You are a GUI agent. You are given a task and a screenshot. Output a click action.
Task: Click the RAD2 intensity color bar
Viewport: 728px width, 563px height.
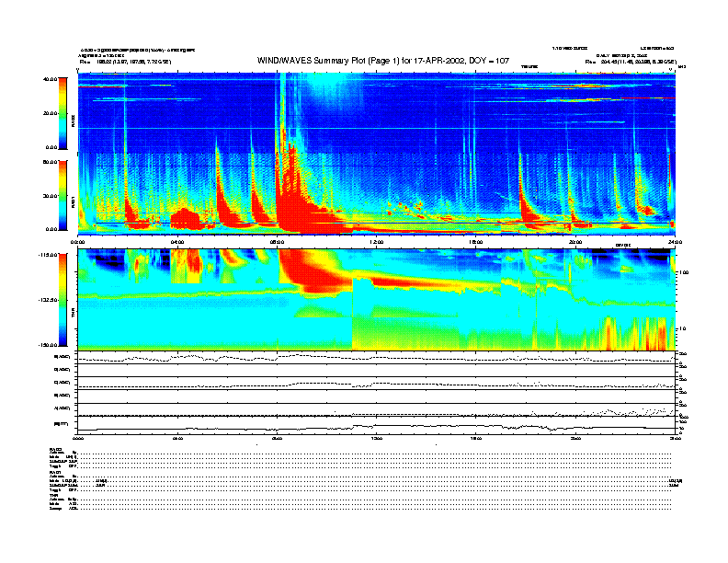coord(63,113)
